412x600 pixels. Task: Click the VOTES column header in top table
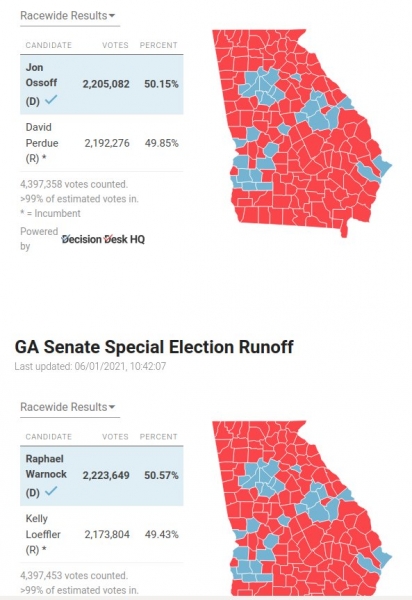tap(115, 45)
